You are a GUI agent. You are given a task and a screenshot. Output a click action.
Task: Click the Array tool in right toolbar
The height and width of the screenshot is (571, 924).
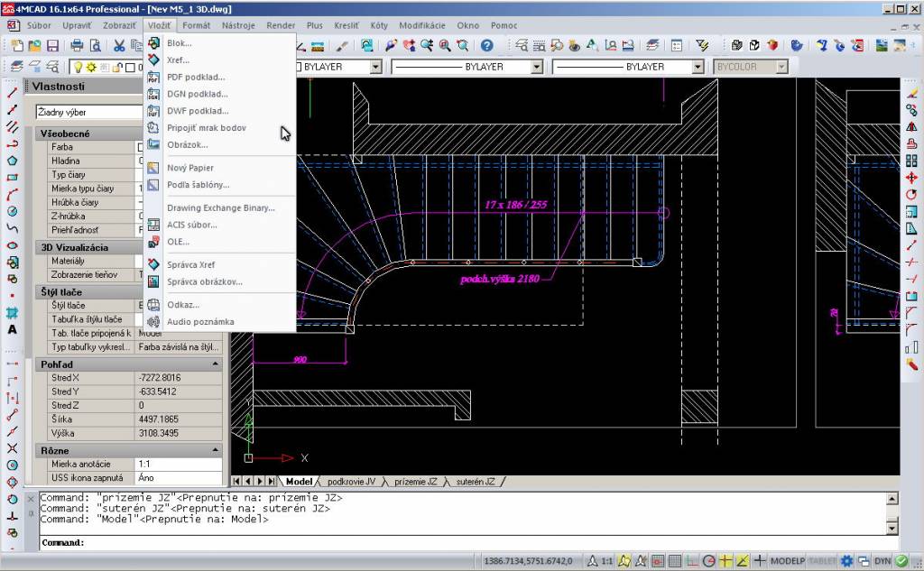[x=911, y=161]
